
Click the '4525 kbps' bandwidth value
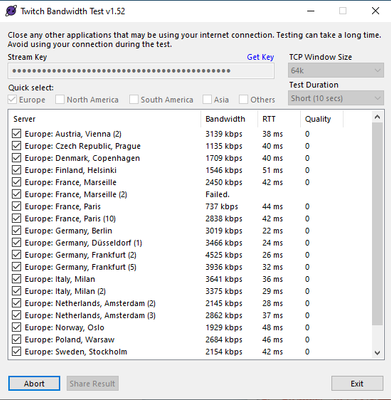224,255
